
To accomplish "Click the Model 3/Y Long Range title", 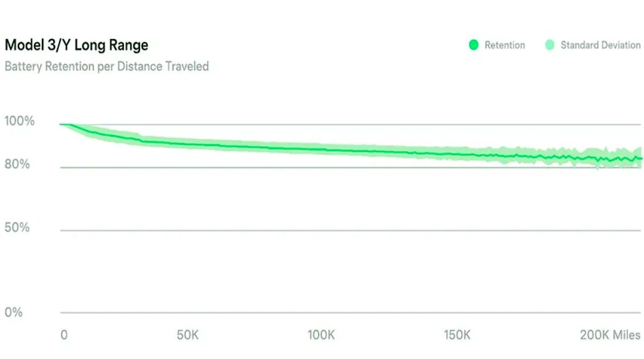I will point(76,45).
